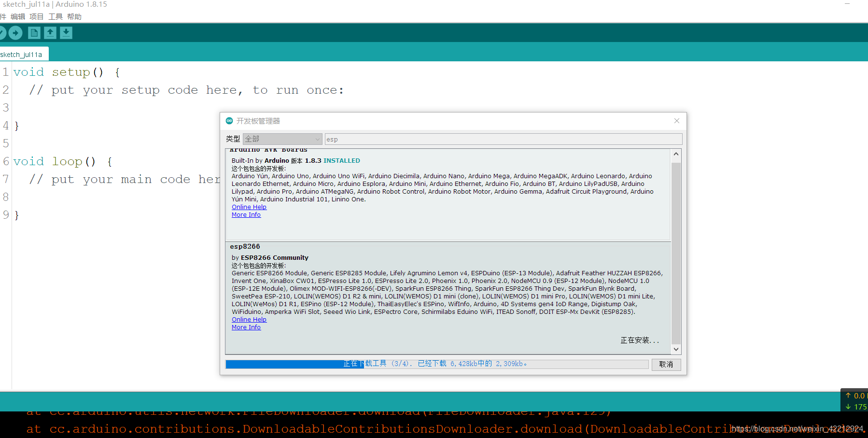Click the board list scrollbar thumb
Viewport: 868px width, 438px height.
[x=676, y=254]
